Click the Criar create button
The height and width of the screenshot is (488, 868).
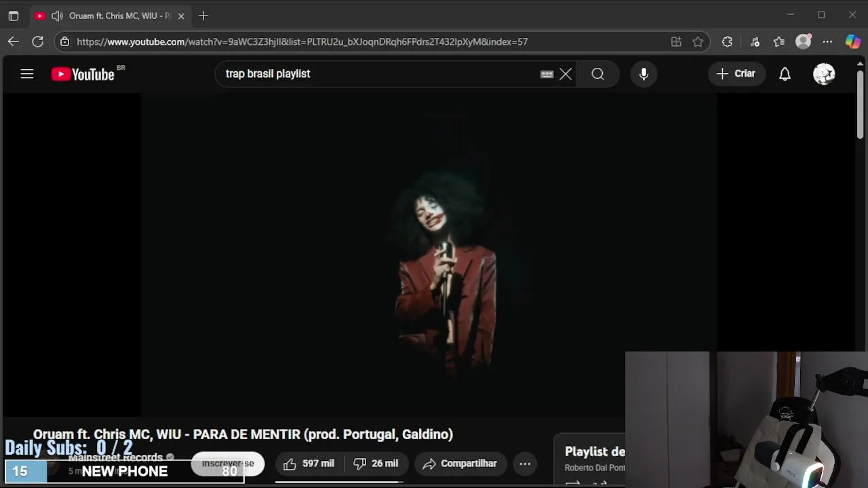pyautogui.click(x=736, y=74)
